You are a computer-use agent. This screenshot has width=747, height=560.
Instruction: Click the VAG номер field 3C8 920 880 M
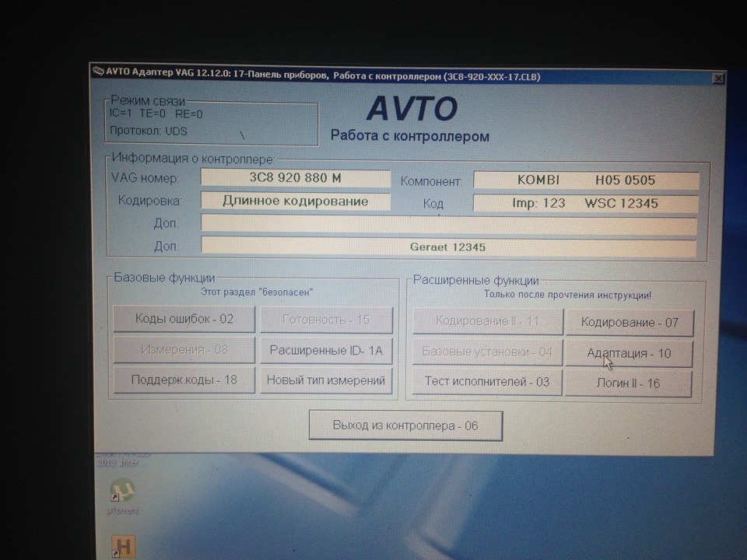[296, 178]
